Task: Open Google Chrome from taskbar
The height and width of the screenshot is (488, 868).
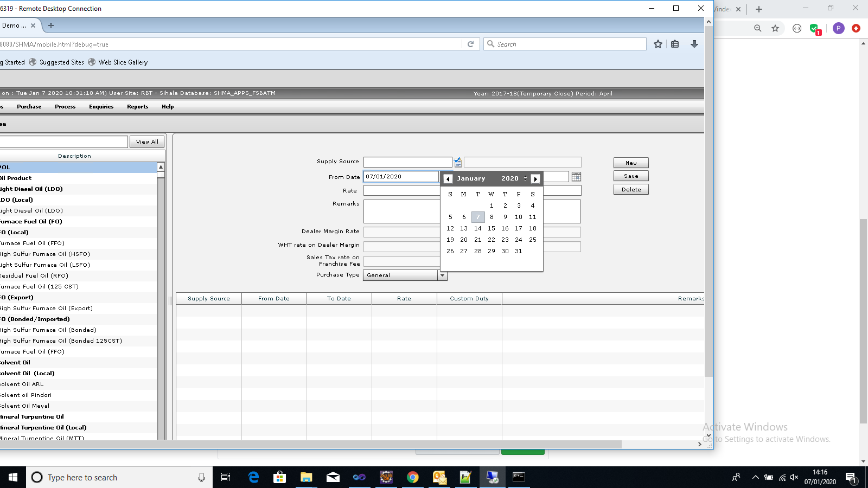Action: [x=413, y=477]
